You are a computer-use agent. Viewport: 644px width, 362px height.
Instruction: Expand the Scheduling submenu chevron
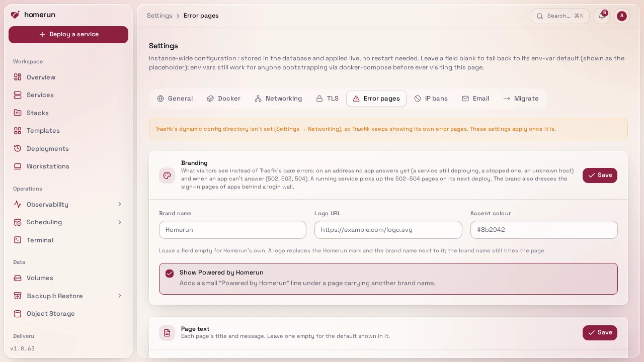click(x=120, y=222)
